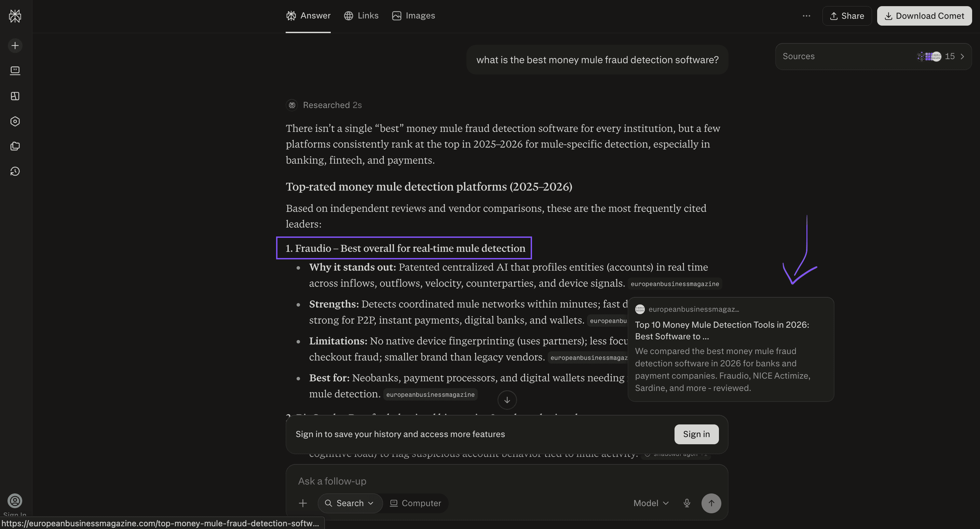Open citation chip after legacy vendors
Viewport: 980px width, 529px height.
(588, 358)
